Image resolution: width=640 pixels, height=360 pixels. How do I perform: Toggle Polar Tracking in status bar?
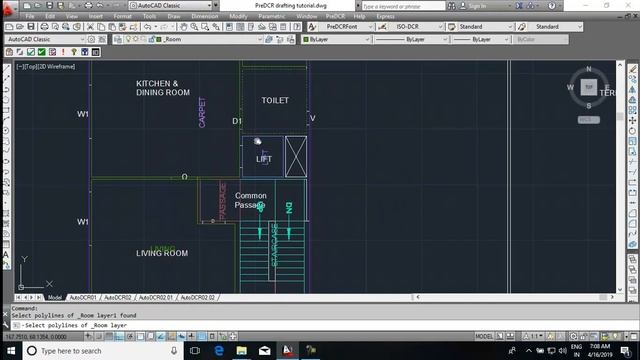point(130,336)
